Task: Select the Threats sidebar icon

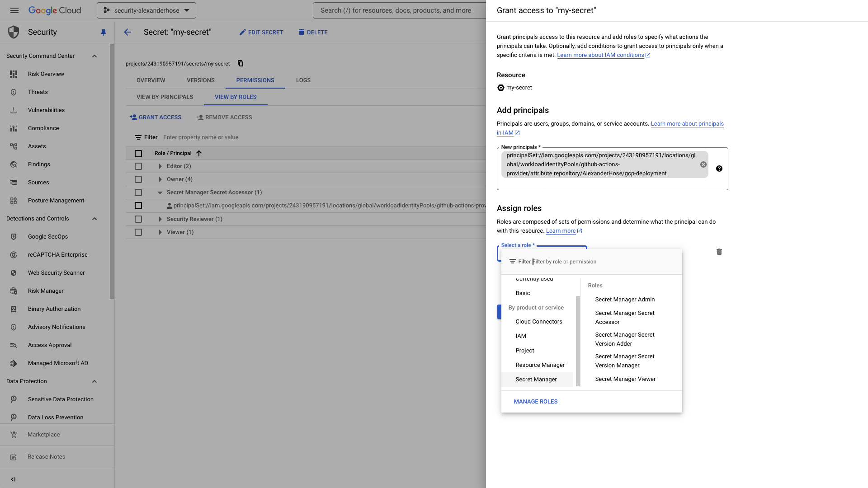Action: pos(14,92)
